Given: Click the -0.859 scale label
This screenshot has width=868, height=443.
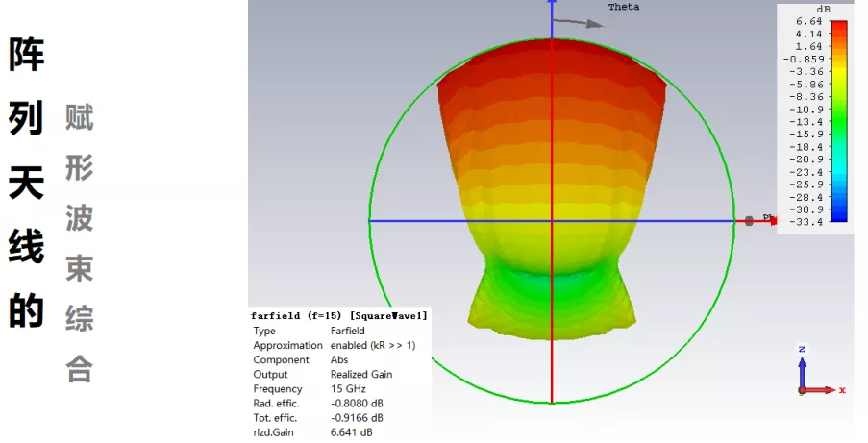Looking at the screenshot, I should tap(804, 59).
